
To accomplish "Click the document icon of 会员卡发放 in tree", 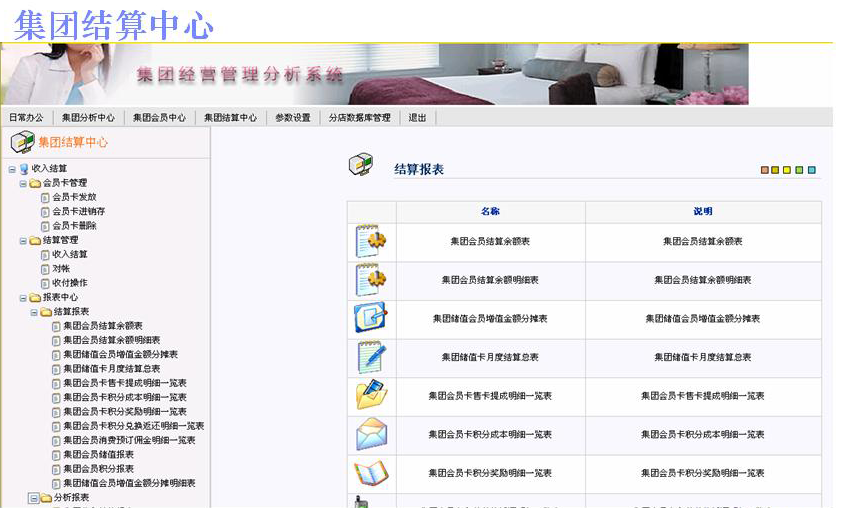I will 45,198.
